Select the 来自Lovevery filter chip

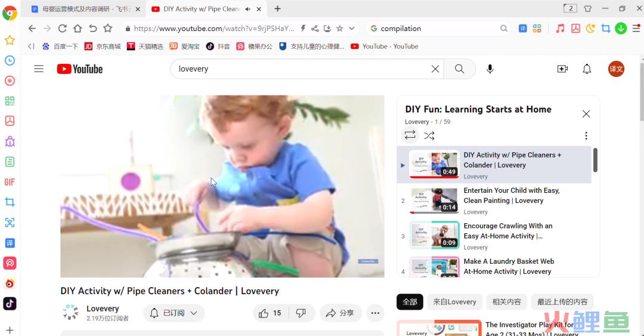pos(454,302)
